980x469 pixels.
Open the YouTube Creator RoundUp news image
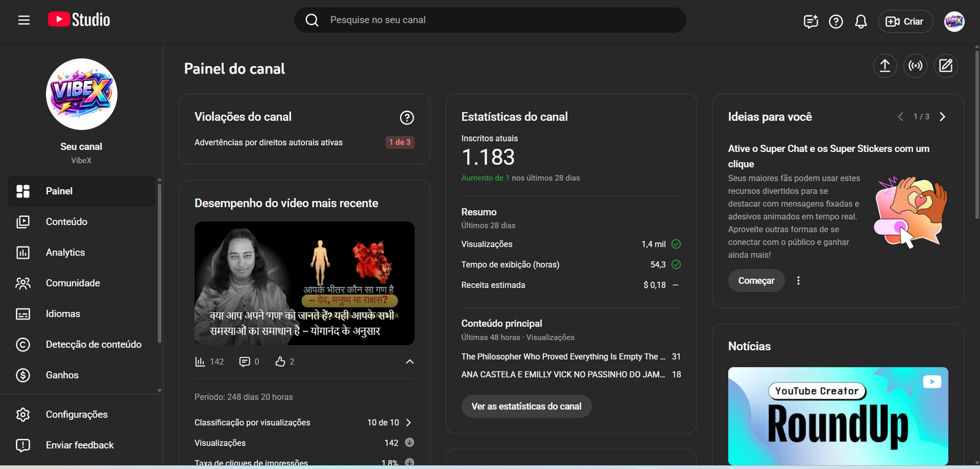(x=838, y=416)
